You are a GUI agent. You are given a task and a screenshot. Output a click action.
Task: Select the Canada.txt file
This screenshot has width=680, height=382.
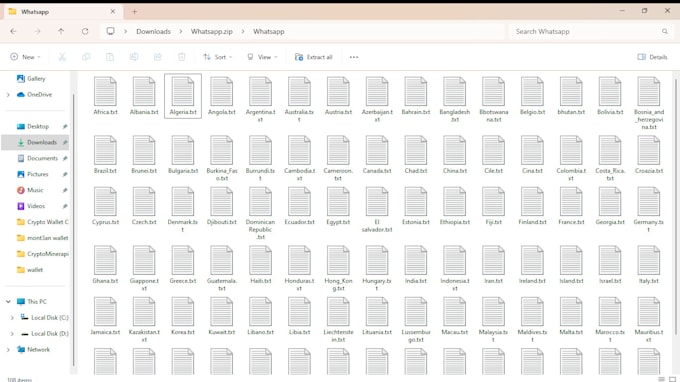(x=377, y=154)
